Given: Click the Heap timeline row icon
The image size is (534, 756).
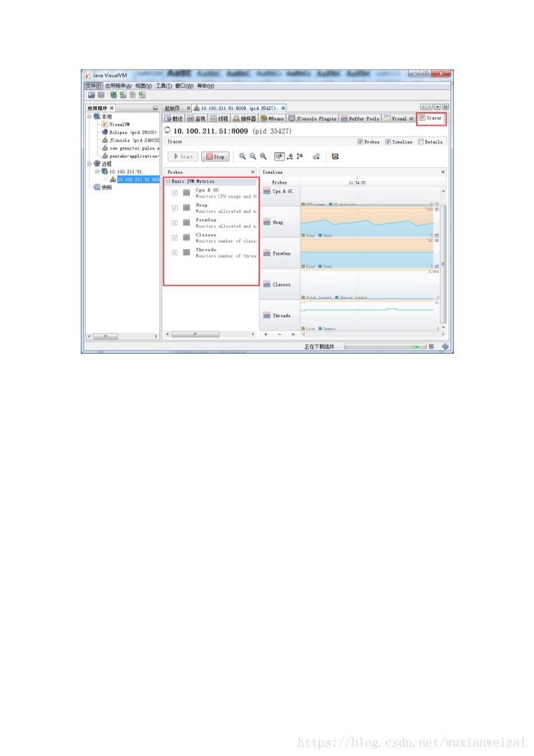Looking at the screenshot, I should pos(267,222).
